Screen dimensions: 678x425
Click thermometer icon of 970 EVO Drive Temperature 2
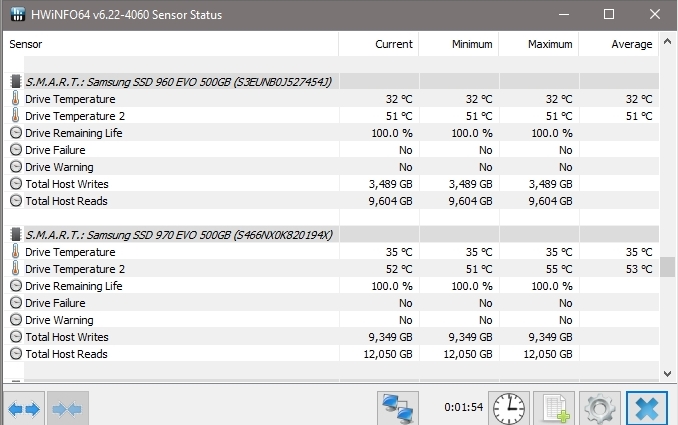pos(16,268)
